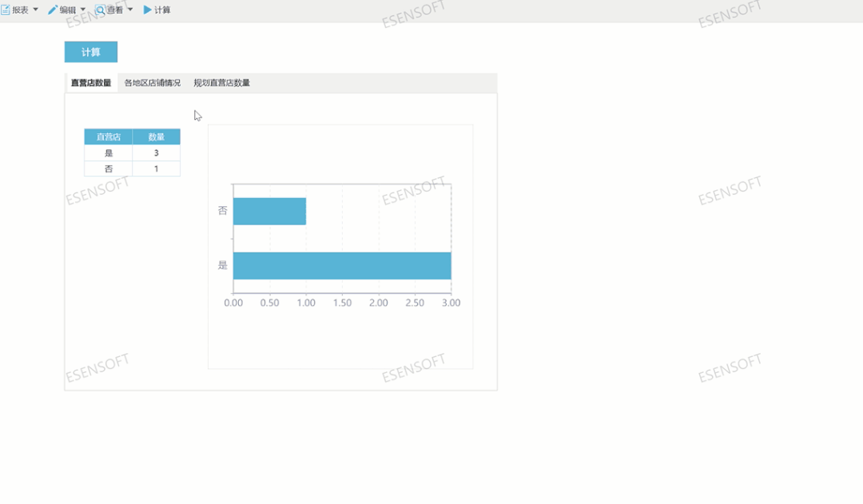Click the 直营店 table column header
The width and height of the screenshot is (863, 504).
click(109, 137)
